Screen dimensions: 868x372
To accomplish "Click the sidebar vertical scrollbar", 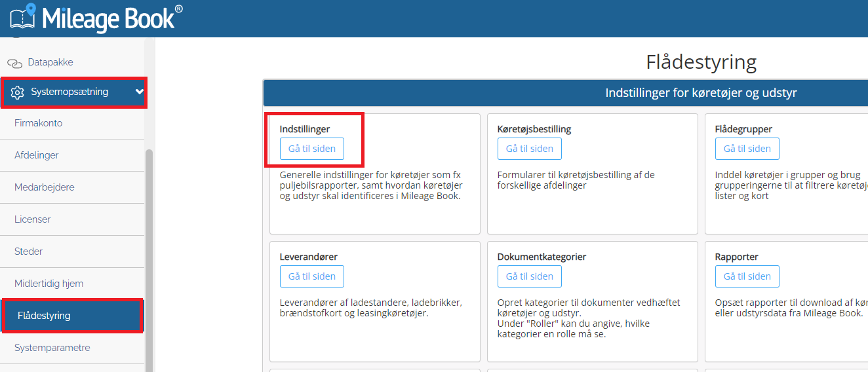I will [149, 261].
